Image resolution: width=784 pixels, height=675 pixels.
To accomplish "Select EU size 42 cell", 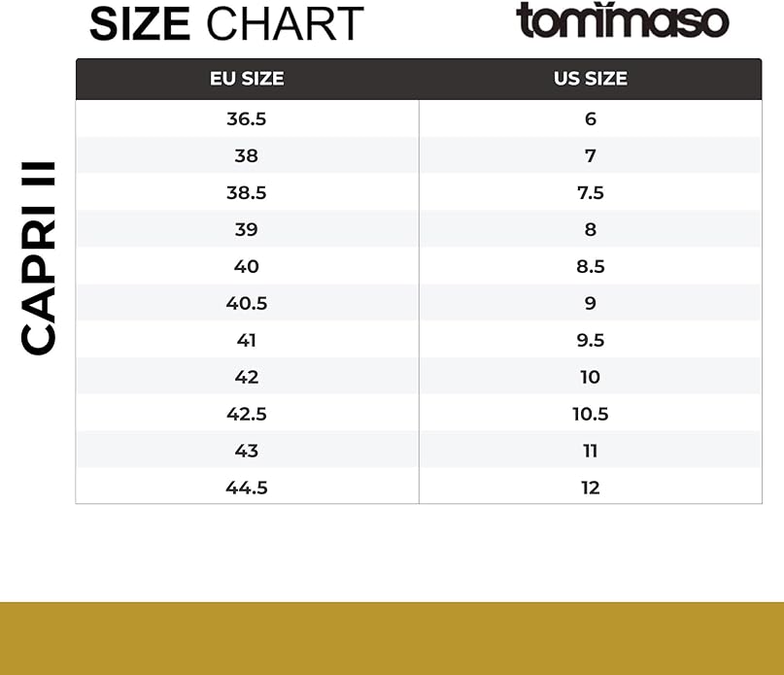I will click(247, 377).
